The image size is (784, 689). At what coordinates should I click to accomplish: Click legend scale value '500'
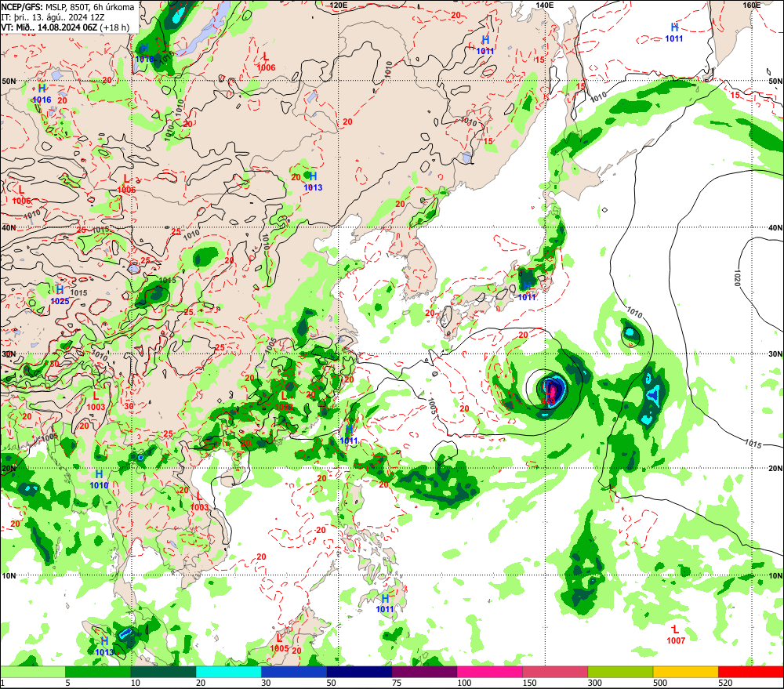pyautogui.click(x=660, y=683)
